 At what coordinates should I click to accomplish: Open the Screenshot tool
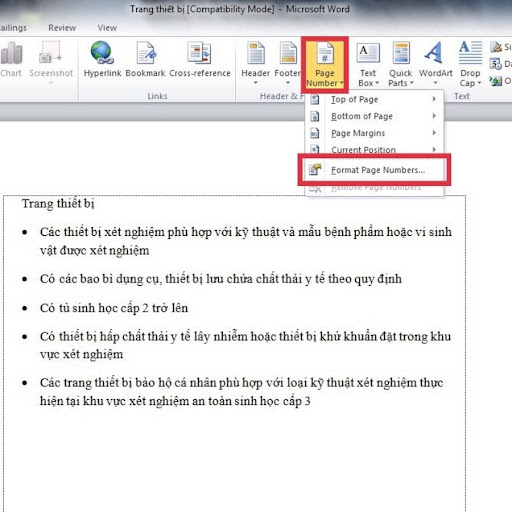(x=51, y=62)
